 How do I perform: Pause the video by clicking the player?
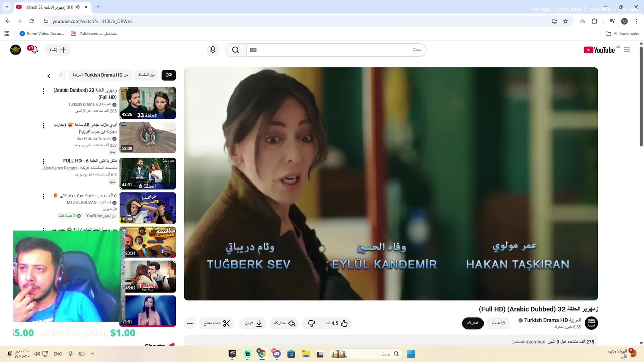click(391, 184)
